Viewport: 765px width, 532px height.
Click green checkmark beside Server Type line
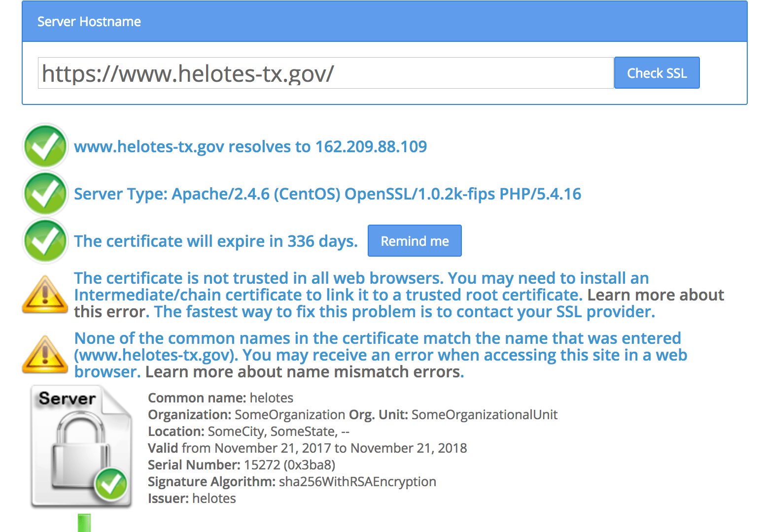tap(45, 194)
